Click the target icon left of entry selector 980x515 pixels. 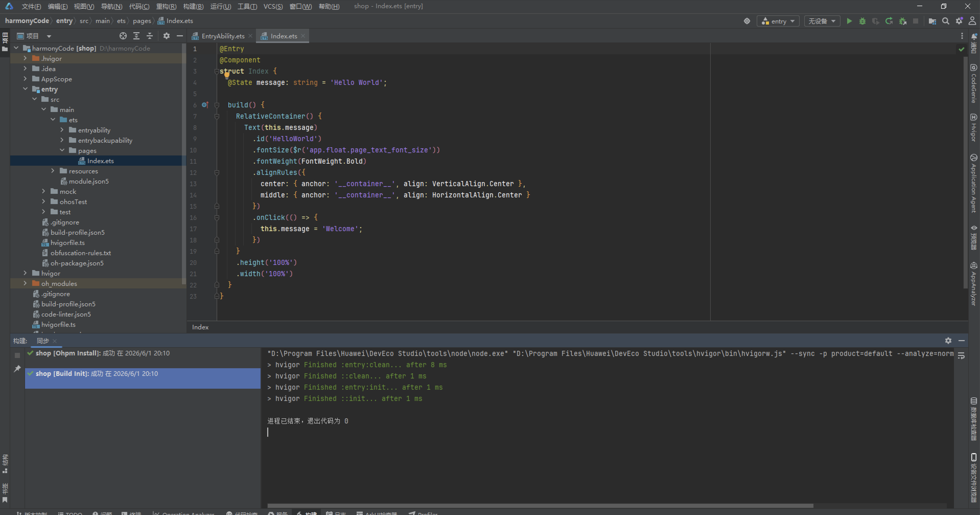[x=747, y=21]
